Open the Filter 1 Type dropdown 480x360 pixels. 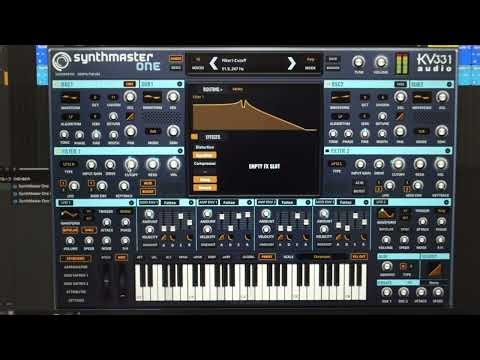coord(69,164)
